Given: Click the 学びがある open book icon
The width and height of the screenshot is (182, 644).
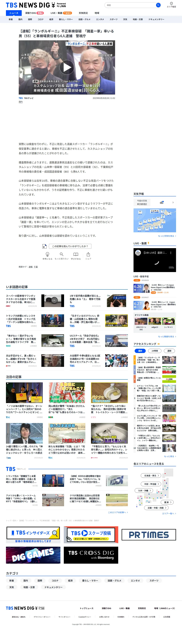Looking at the screenshot, I should pos(76,254).
